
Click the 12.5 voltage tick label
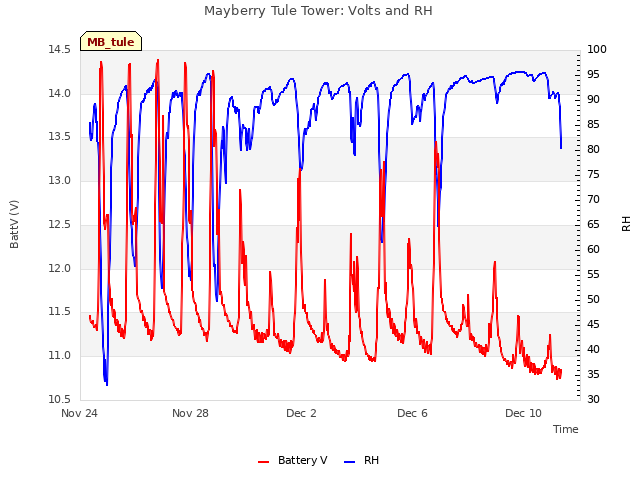(x=60, y=224)
